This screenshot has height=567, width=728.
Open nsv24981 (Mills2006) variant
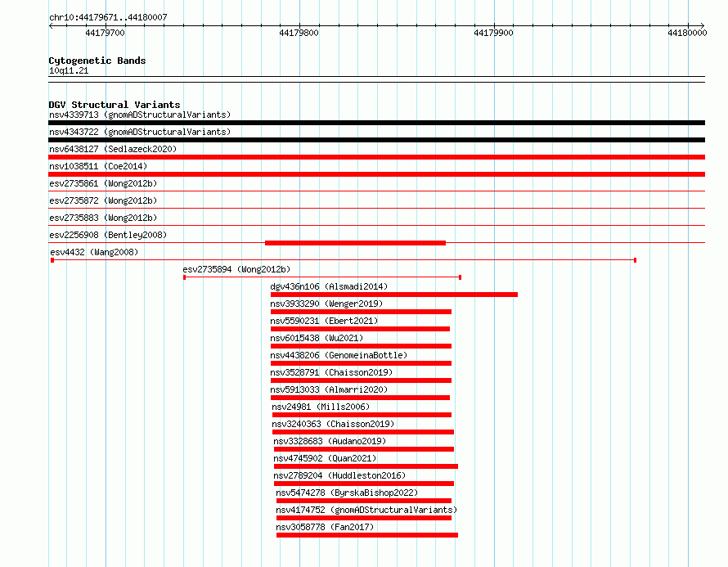[x=321, y=407]
